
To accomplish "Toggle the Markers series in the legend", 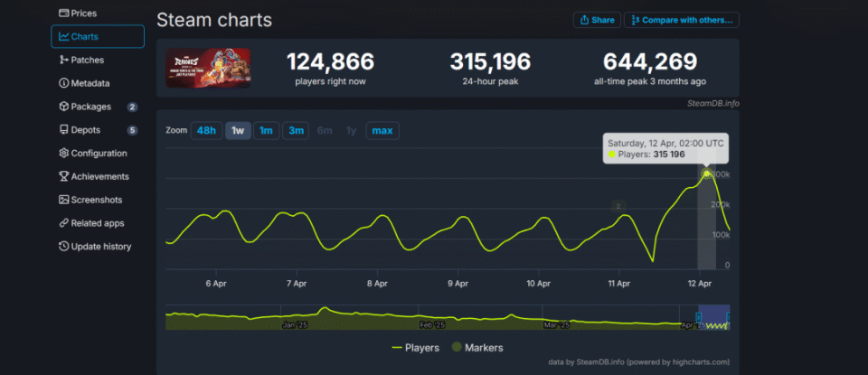I will [x=477, y=348].
